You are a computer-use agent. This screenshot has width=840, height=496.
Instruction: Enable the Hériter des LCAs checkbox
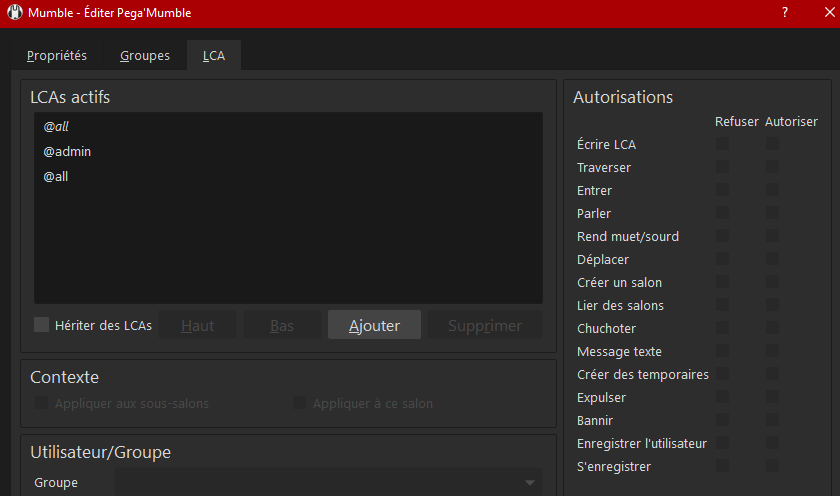point(41,325)
